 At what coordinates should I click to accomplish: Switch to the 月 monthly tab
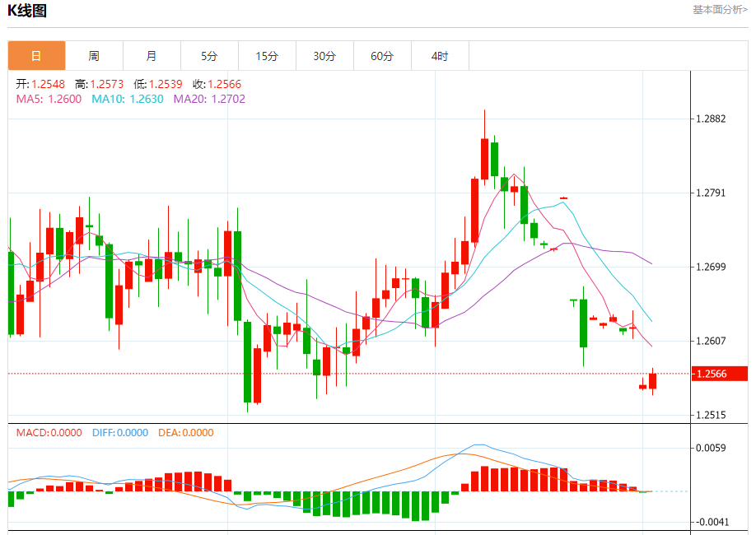point(152,56)
